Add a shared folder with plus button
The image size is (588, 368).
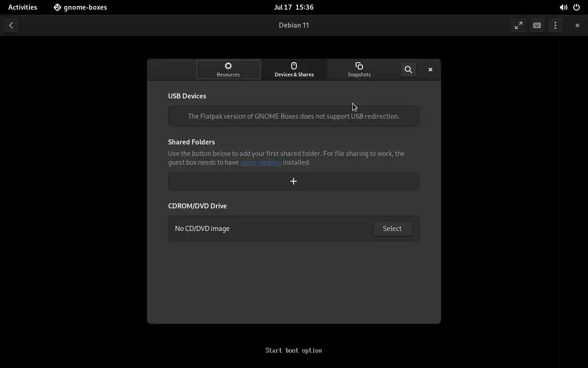[x=294, y=181]
